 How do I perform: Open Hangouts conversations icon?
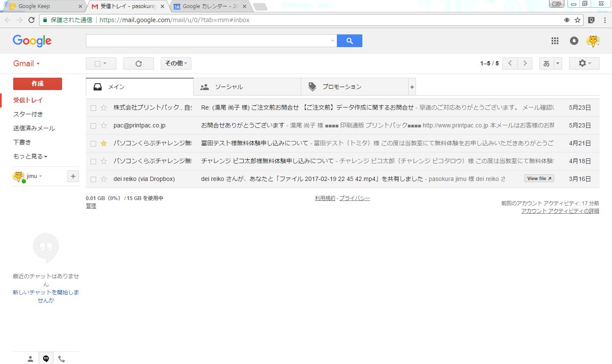click(46, 359)
